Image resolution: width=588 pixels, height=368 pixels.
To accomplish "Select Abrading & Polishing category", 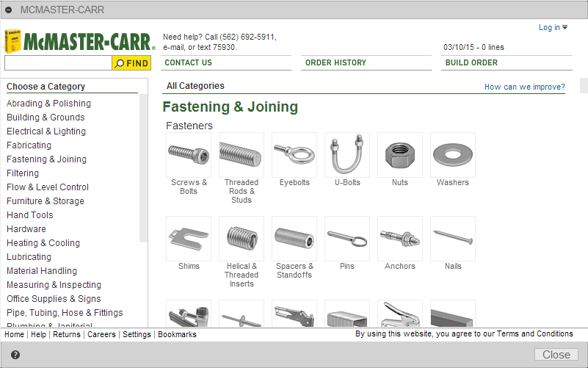I will coord(48,104).
